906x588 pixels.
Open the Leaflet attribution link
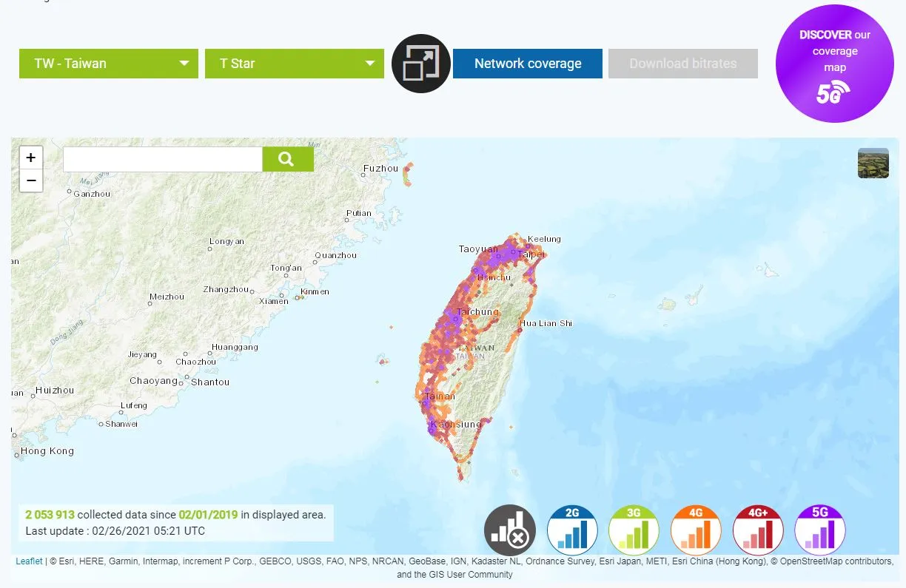(29, 561)
